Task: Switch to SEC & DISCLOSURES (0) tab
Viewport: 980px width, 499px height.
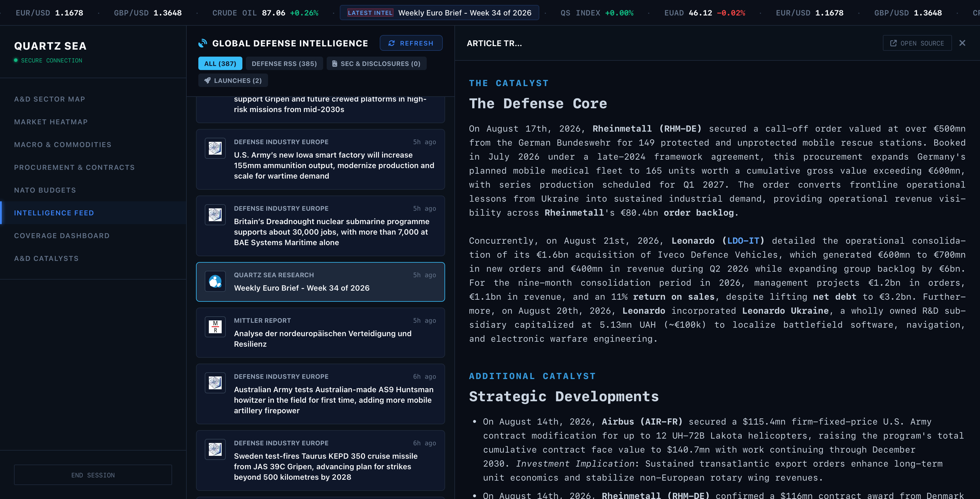Action: (376, 64)
